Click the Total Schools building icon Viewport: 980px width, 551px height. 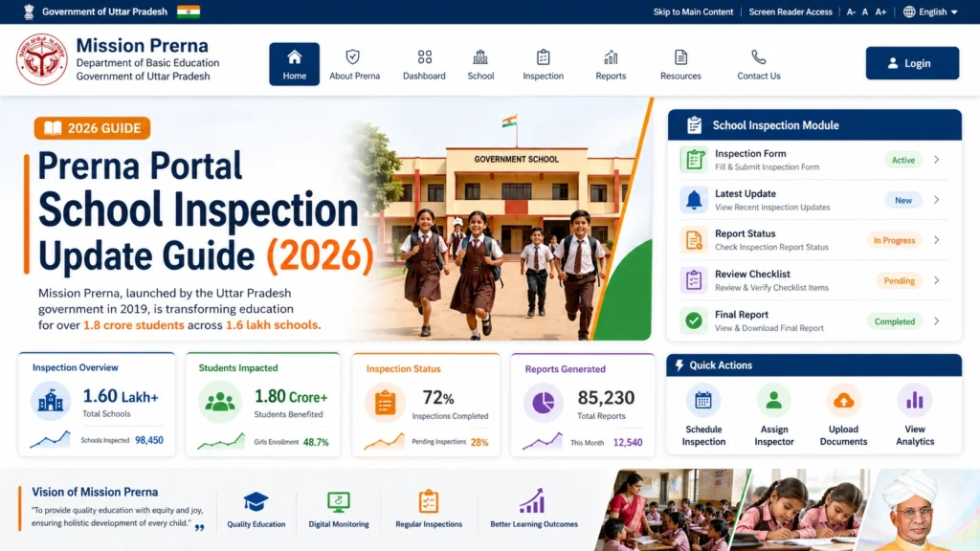point(51,401)
